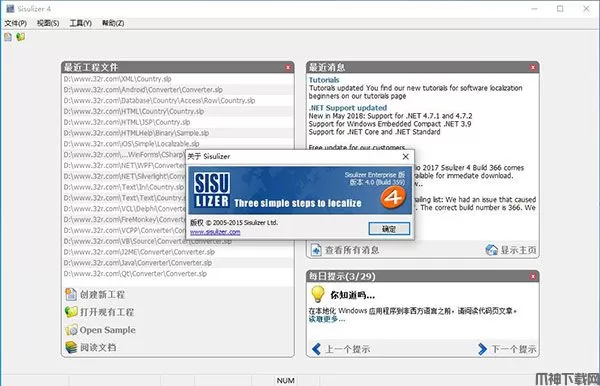Open recent file VCL\Delphi\Converter entry
Image resolution: width=600 pixels, height=386 pixels.
point(124,209)
